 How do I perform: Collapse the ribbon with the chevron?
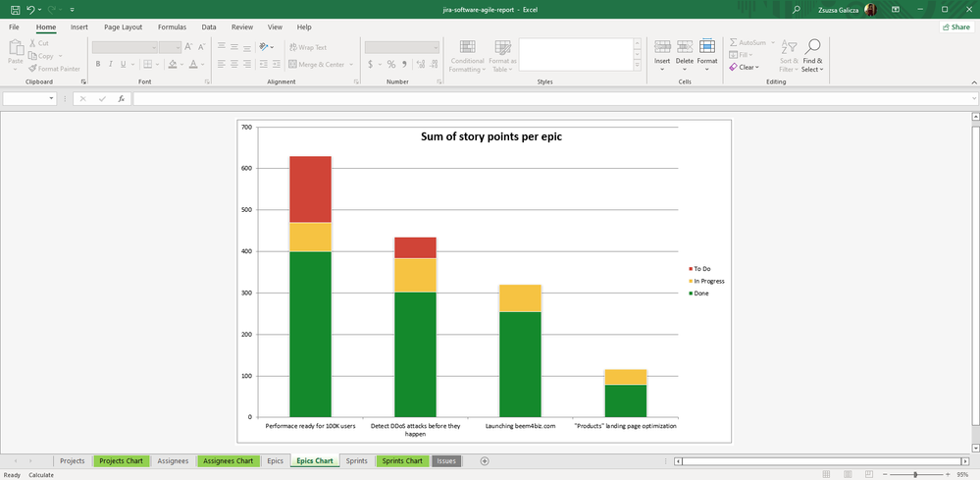tap(972, 82)
